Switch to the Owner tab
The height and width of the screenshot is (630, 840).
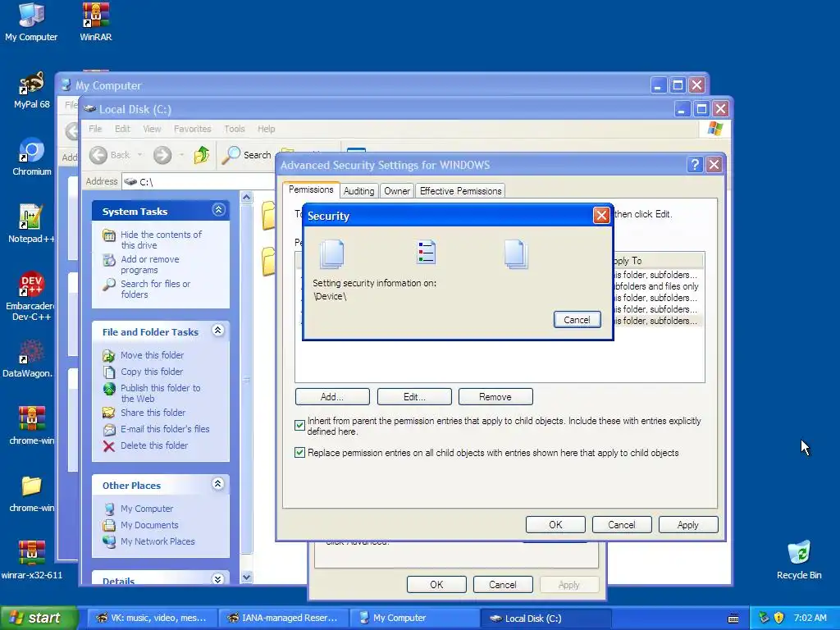[397, 191]
